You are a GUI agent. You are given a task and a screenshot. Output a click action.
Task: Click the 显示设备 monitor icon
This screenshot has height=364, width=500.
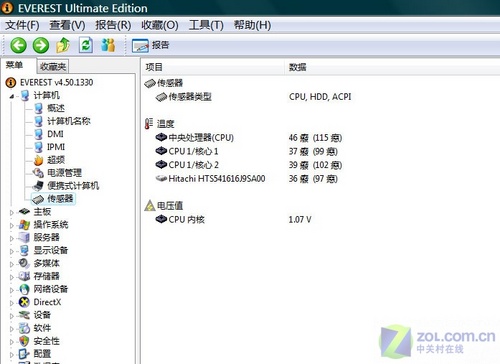(x=24, y=250)
